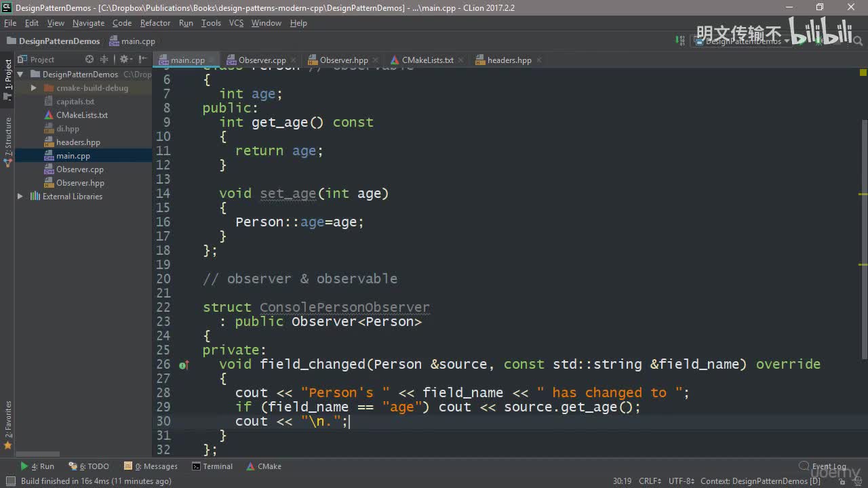This screenshot has width=868, height=488.
Task: Close the headers.hpp editor tab
Action: 538,60
